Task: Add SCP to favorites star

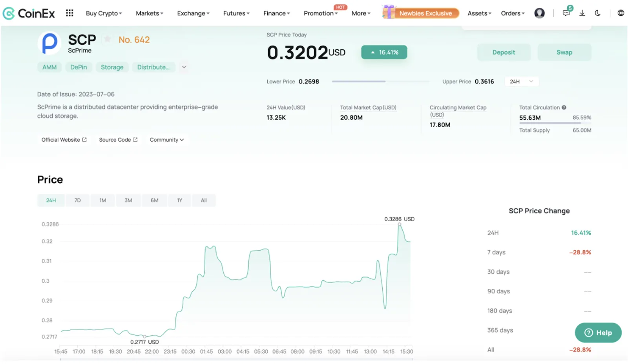Action: click(107, 39)
